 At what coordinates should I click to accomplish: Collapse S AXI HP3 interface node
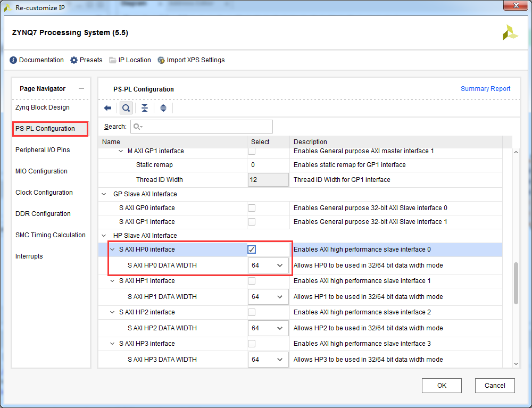[112, 344]
